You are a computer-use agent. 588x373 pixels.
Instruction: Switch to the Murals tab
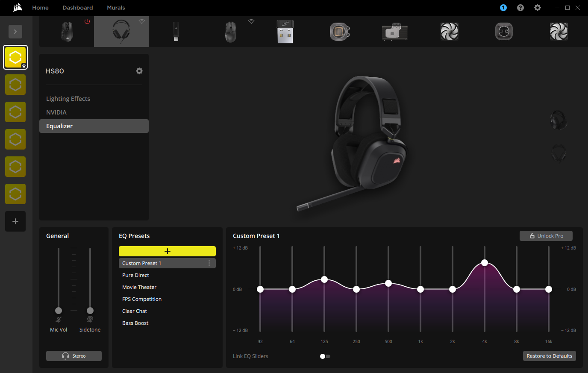pos(116,8)
